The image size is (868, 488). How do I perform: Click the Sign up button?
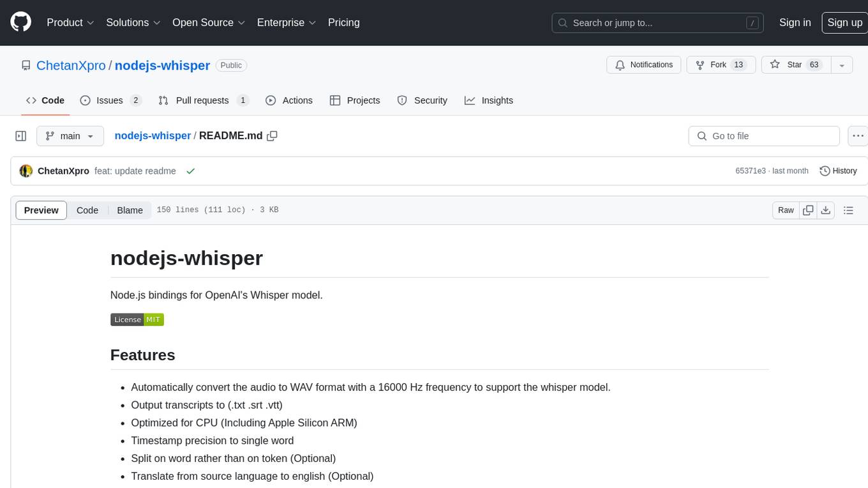point(844,22)
